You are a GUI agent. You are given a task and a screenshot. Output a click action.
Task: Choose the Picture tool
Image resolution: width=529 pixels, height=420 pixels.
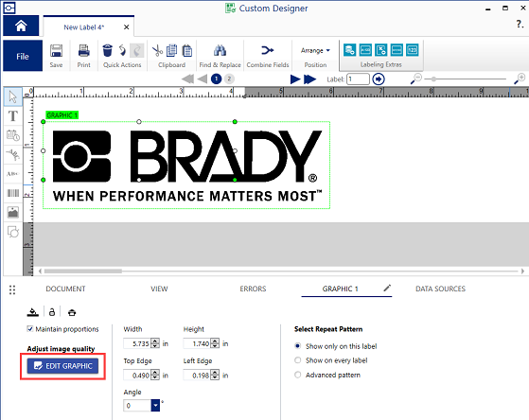pos(13,212)
